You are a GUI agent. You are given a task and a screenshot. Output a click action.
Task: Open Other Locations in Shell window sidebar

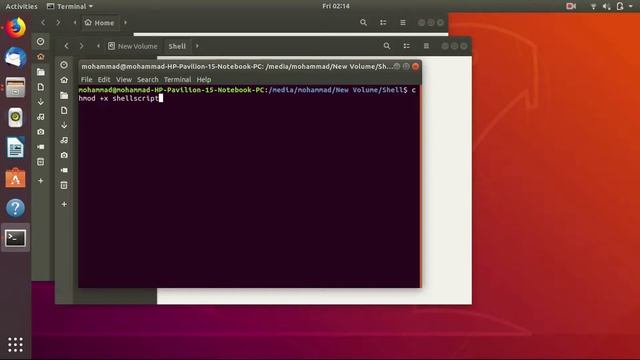click(x=64, y=204)
